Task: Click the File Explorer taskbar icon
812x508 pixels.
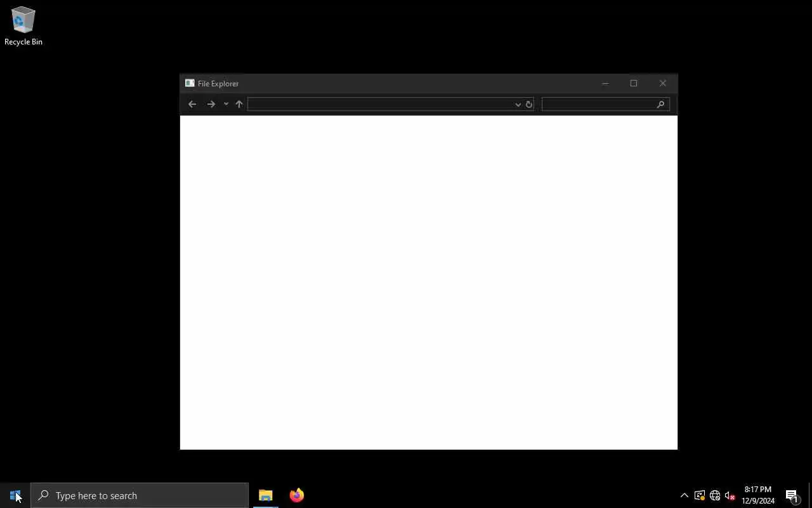Action: pos(266,495)
